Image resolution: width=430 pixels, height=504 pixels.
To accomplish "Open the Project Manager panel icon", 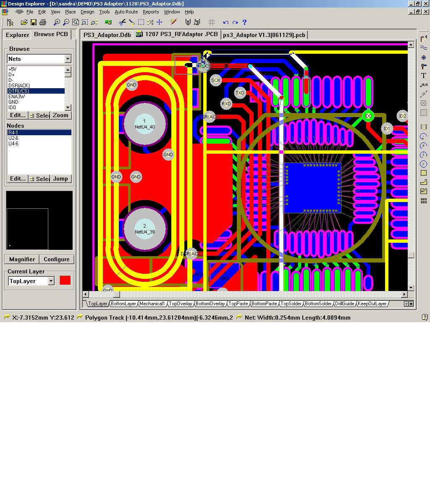I will (x=10, y=22).
